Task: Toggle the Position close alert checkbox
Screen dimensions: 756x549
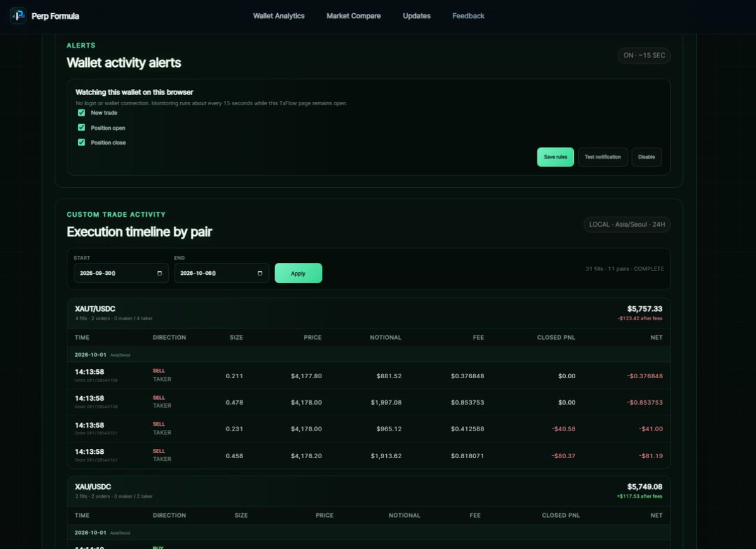Action: click(81, 142)
